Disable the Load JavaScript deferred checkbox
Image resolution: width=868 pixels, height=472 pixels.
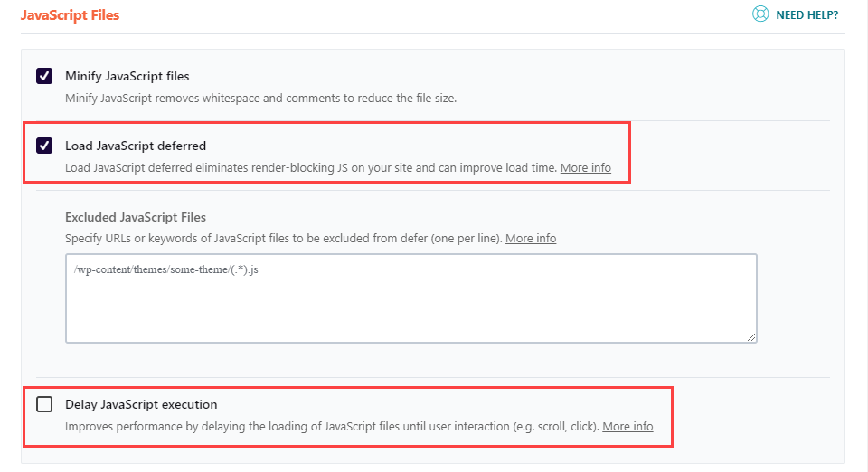(44, 146)
